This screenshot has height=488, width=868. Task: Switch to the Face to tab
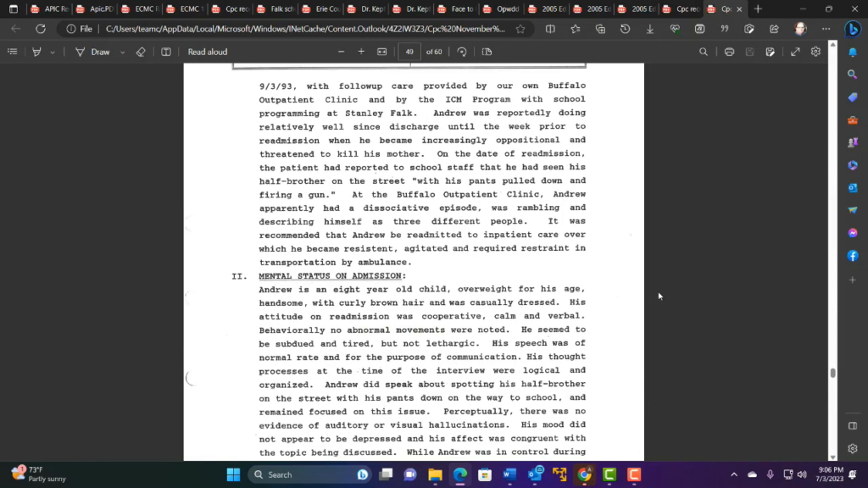tap(457, 8)
